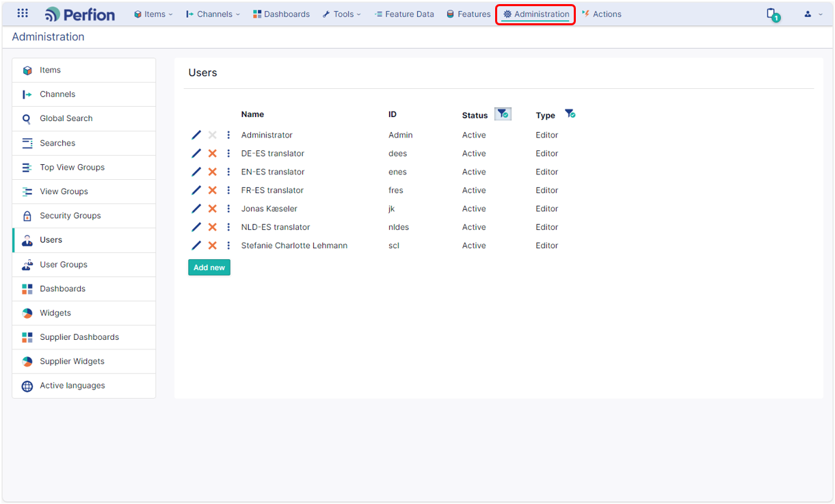Open more options for NLD-ES translator

click(228, 228)
